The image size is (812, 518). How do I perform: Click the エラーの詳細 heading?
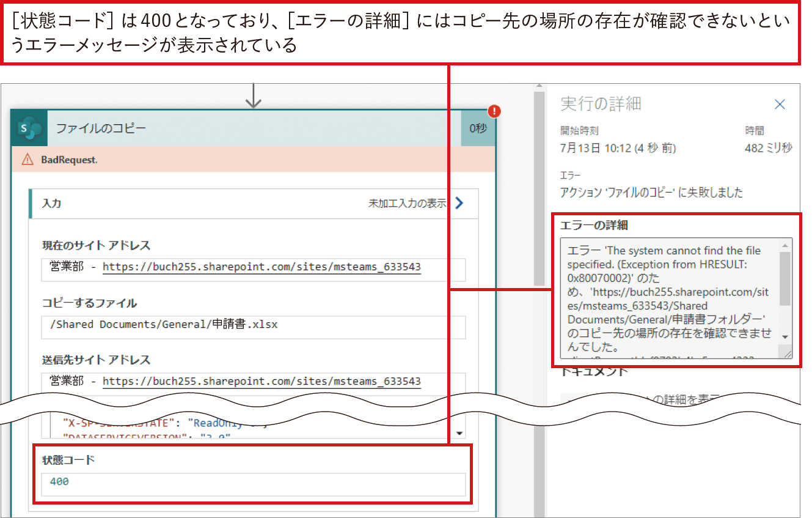[x=594, y=226]
